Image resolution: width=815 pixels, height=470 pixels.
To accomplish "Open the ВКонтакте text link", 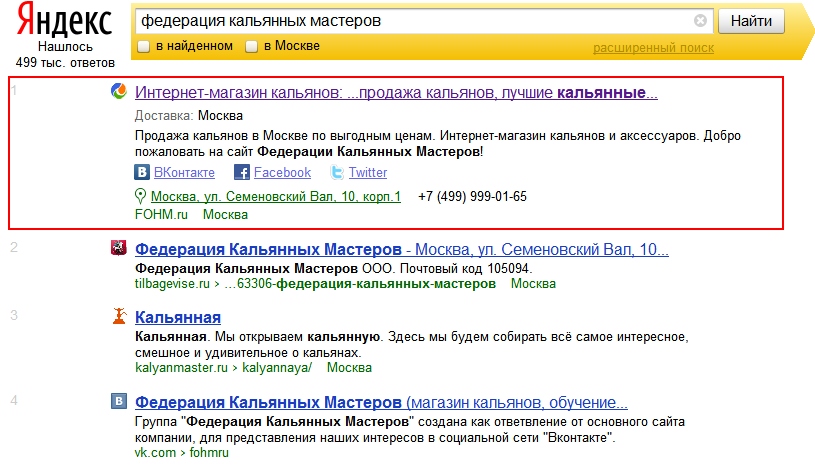I will (x=184, y=172).
